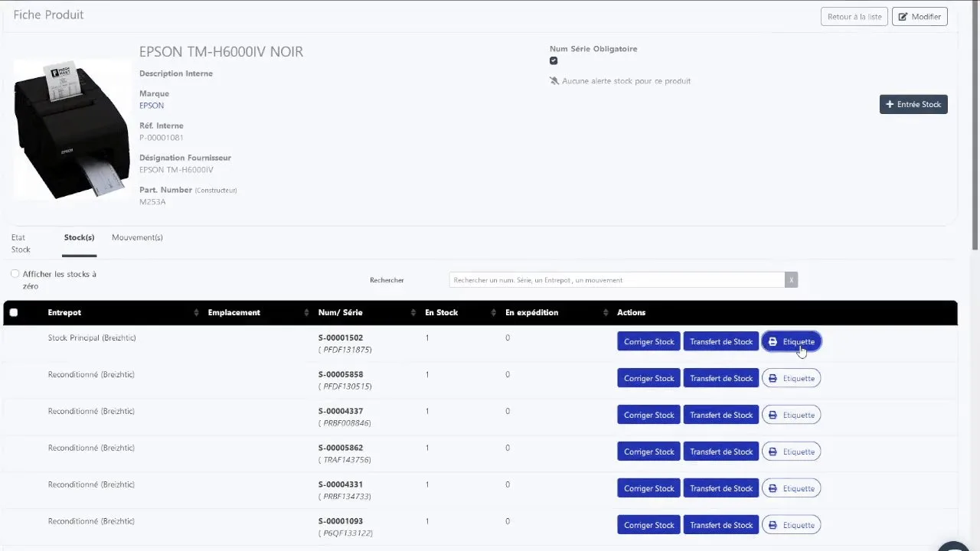Print label for serial S-00005862
This screenshot has width=980, height=551.
pyautogui.click(x=791, y=452)
